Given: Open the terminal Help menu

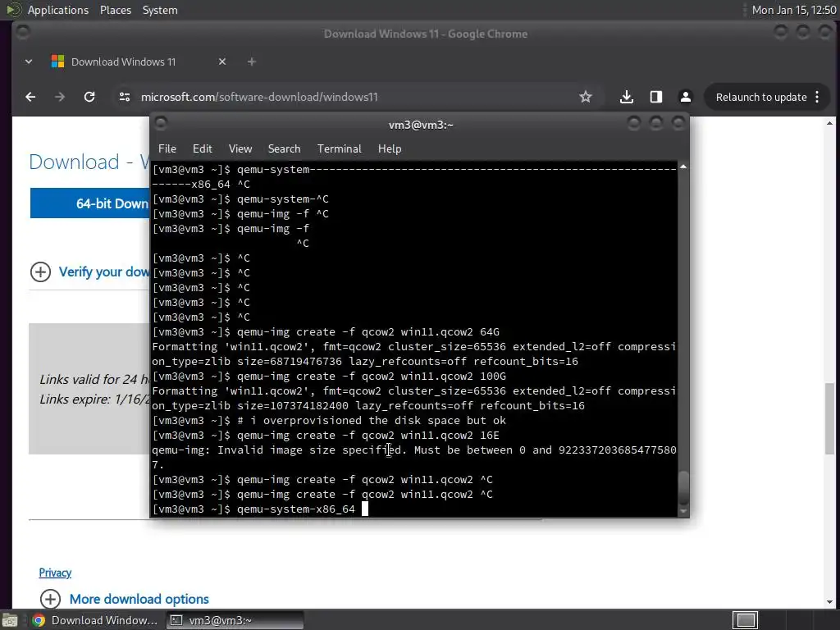Looking at the screenshot, I should (390, 148).
